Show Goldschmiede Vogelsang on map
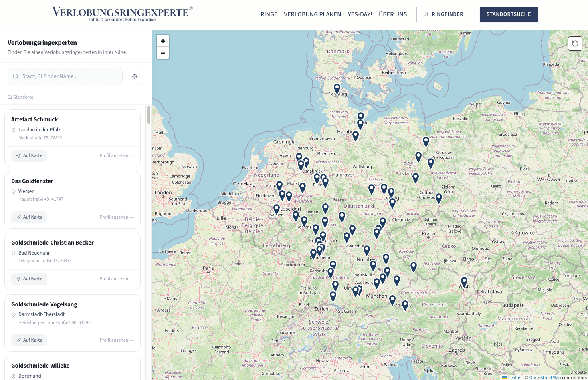 tap(29, 340)
